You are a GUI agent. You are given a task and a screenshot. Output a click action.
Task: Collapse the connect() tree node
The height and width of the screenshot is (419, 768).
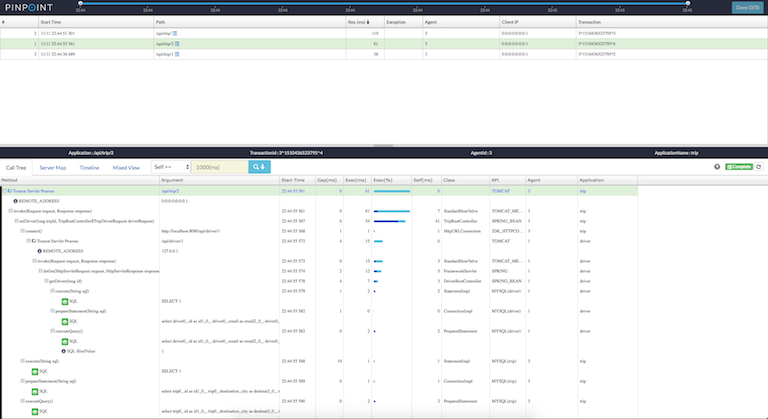(21, 230)
